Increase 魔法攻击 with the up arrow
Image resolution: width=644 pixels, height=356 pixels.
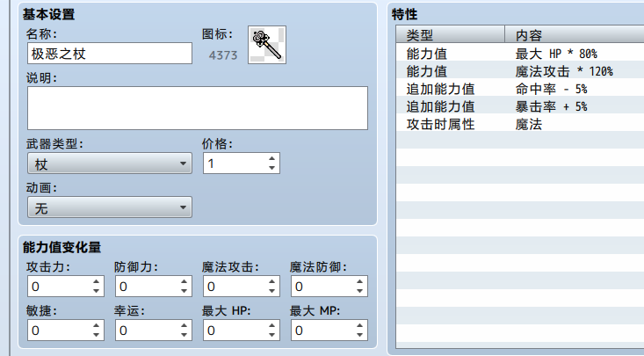point(271,281)
